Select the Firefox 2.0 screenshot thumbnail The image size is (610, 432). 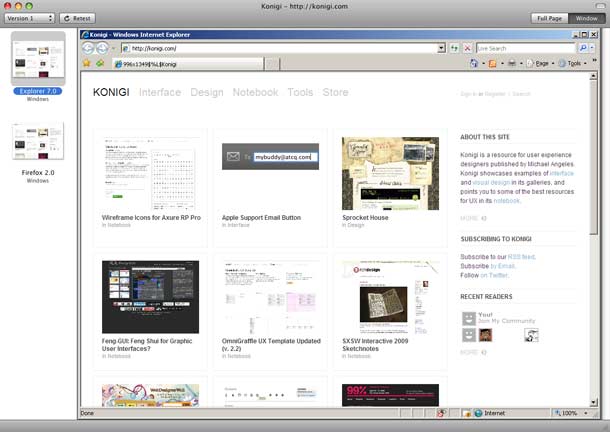[38, 141]
